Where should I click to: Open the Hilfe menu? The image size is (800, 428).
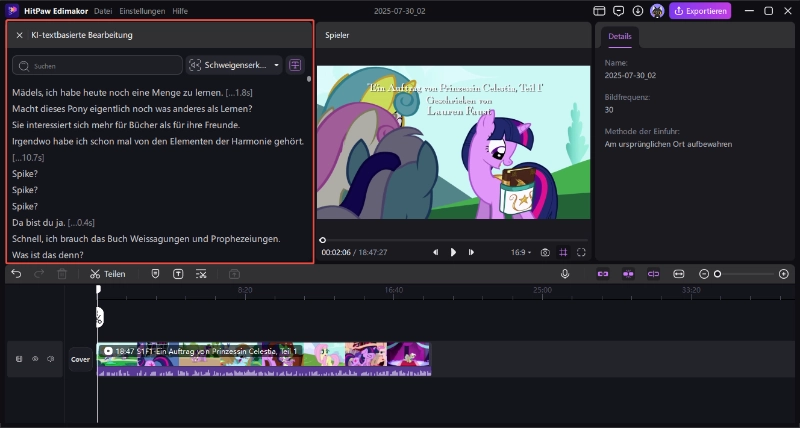pyautogui.click(x=180, y=11)
